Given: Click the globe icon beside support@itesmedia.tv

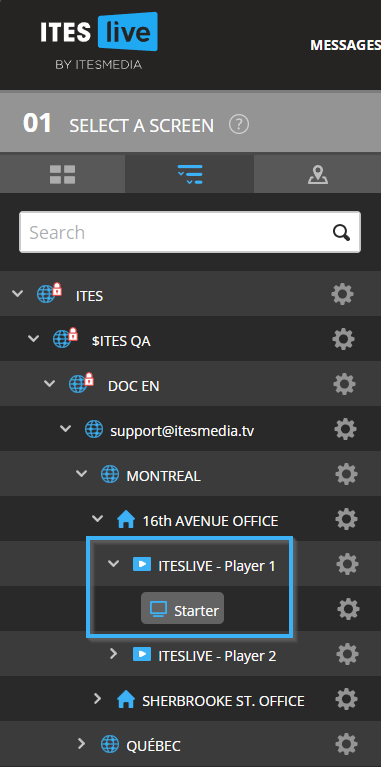Looking at the screenshot, I should click(94, 429).
